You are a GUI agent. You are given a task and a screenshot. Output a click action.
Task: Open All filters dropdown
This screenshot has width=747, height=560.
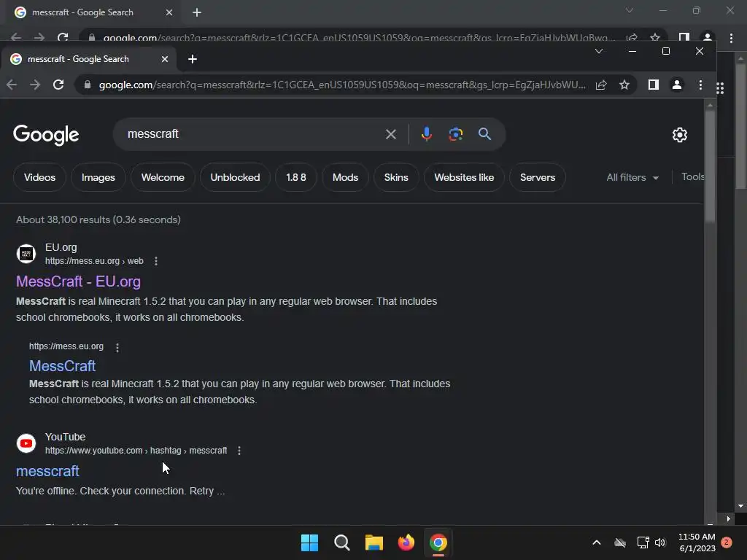pos(632,177)
